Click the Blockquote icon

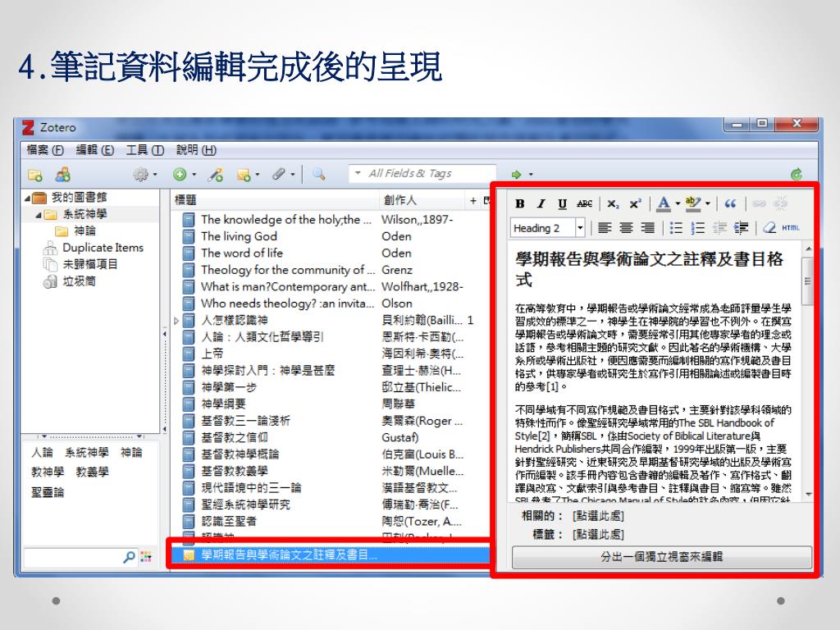coord(730,203)
